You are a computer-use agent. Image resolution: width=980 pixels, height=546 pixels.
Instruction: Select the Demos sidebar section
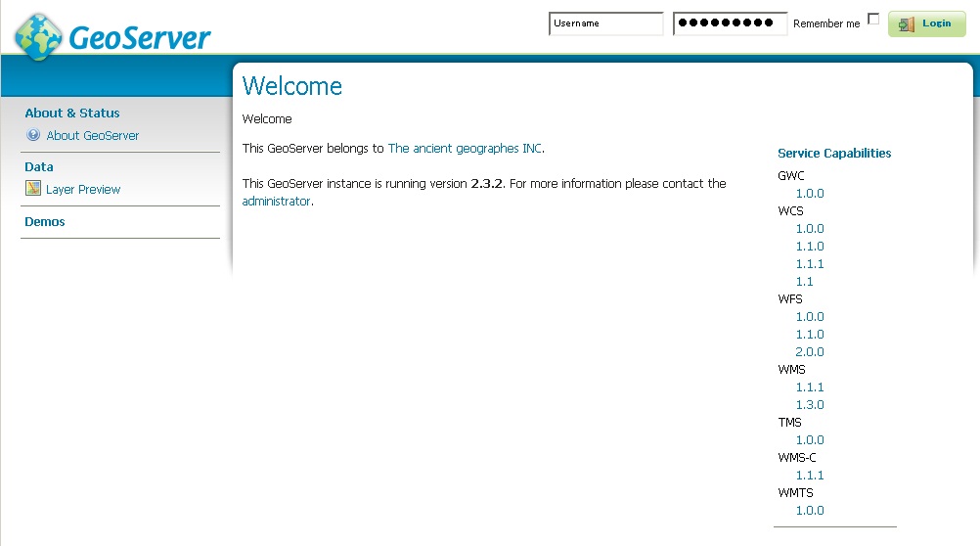tap(45, 222)
